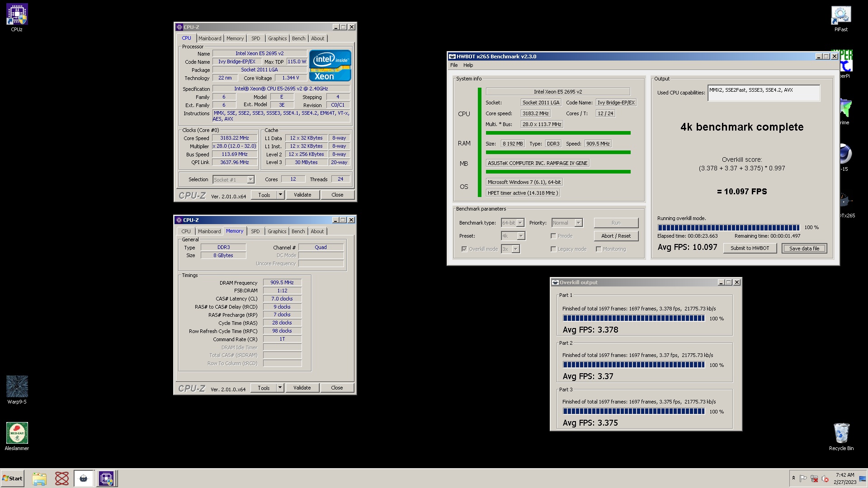Switch to CPU-Z taskbar button

tap(107, 479)
